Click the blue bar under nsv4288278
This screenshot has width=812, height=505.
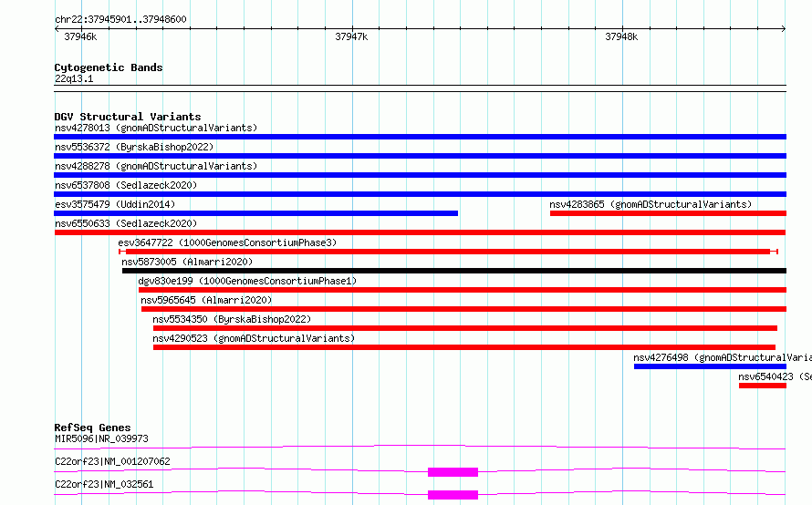(420, 175)
